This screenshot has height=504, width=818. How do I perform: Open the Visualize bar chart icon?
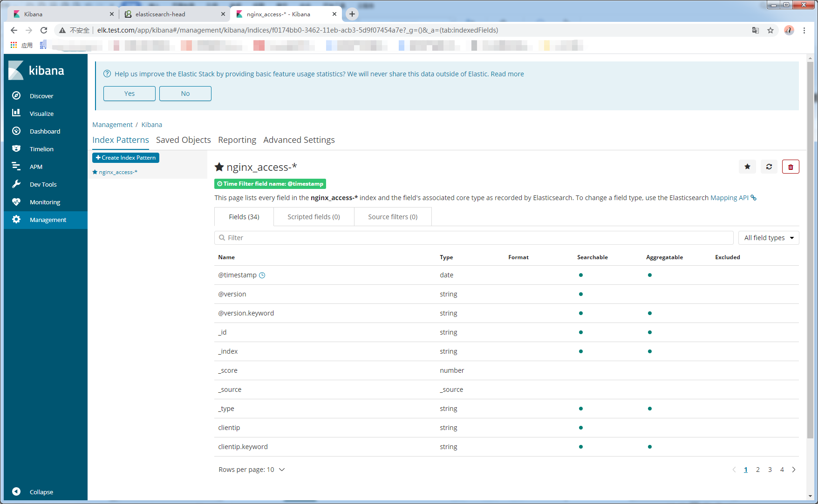click(x=16, y=113)
